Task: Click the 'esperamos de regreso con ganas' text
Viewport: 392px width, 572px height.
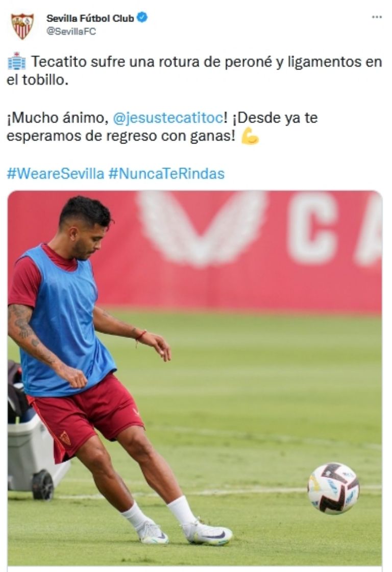Action: coord(120,136)
